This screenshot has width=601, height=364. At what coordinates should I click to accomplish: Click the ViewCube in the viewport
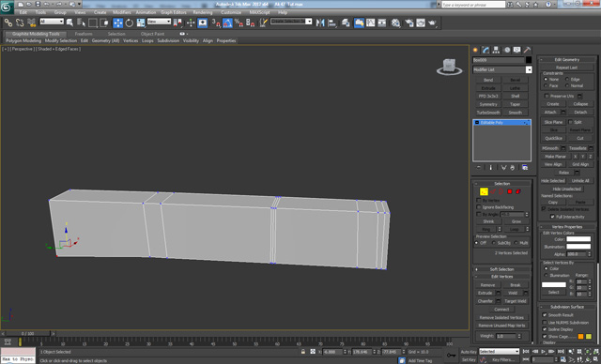pos(449,67)
